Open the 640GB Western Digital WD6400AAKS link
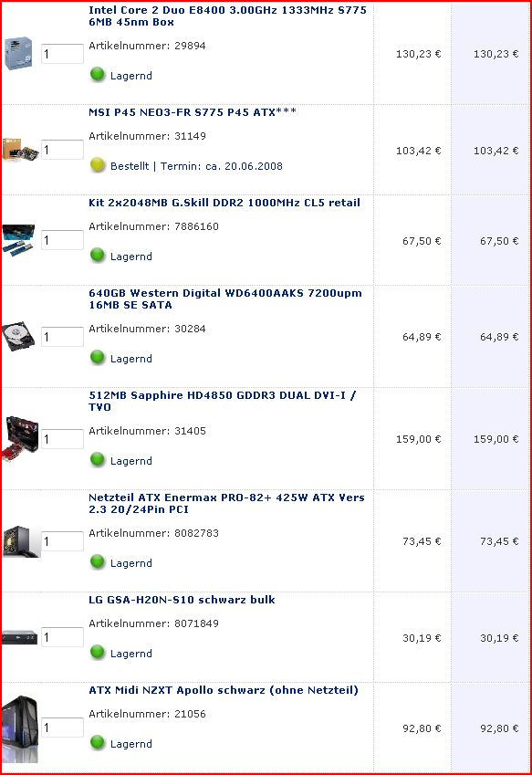 coord(225,299)
